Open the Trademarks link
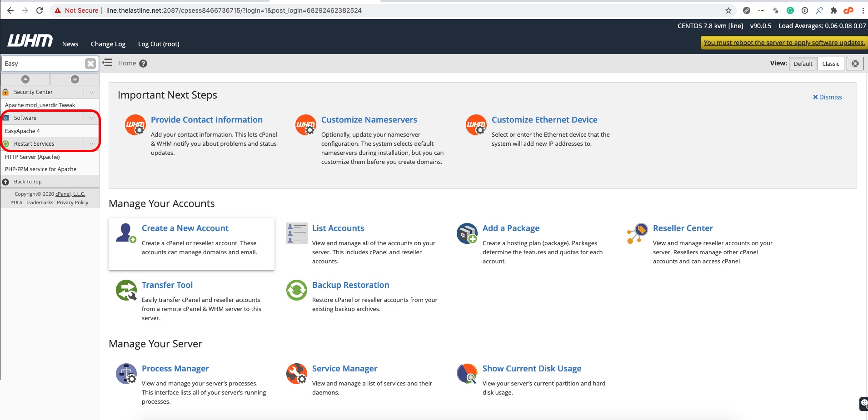868x420 pixels. coord(40,203)
